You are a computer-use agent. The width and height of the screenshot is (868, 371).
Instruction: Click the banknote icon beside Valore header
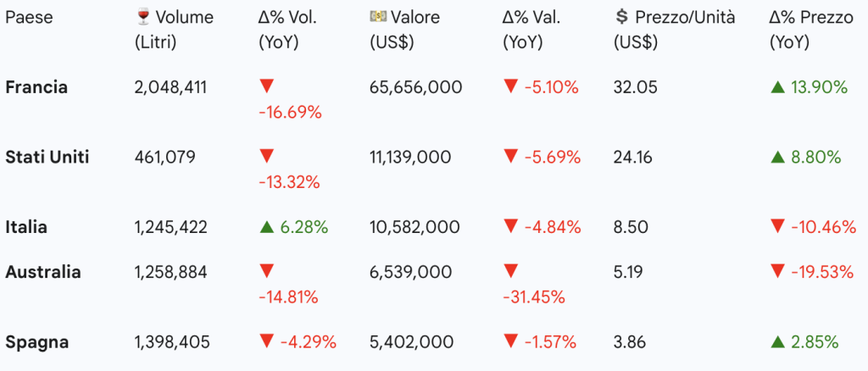coord(378,17)
